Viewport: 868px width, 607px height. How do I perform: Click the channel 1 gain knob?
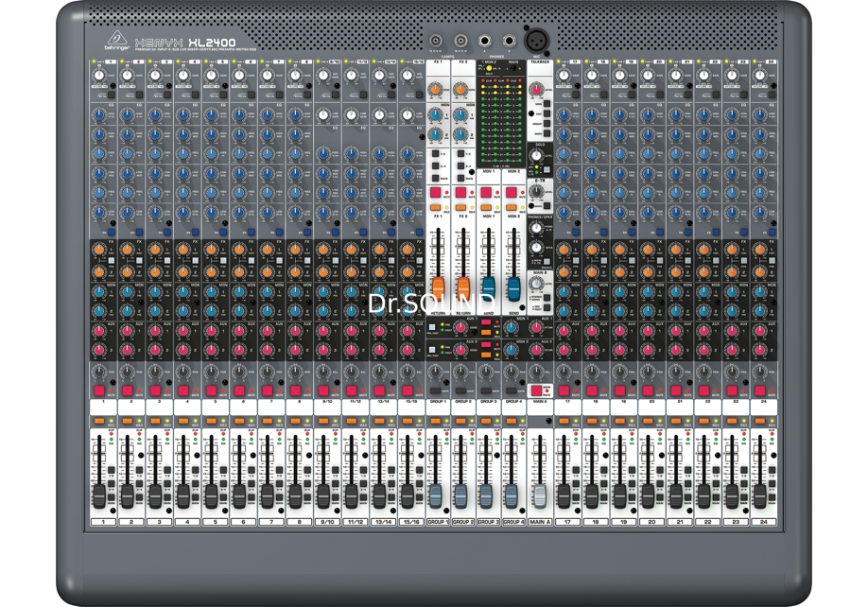[x=99, y=76]
